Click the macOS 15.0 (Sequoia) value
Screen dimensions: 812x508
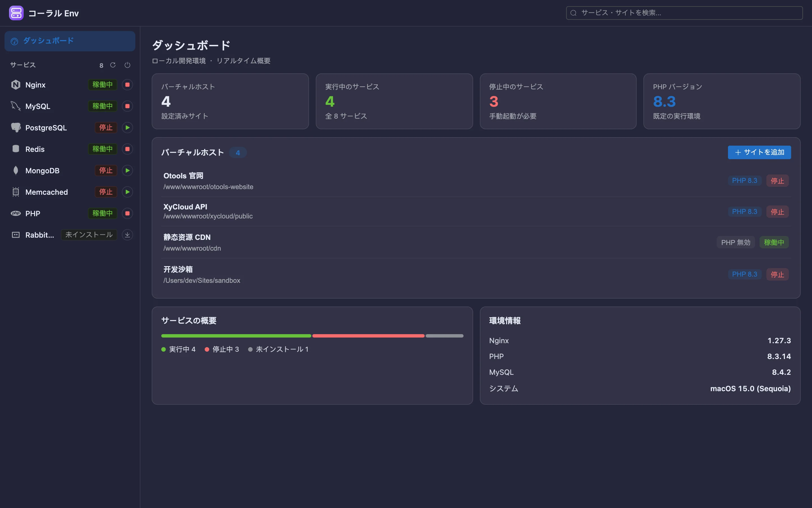pyautogui.click(x=750, y=388)
